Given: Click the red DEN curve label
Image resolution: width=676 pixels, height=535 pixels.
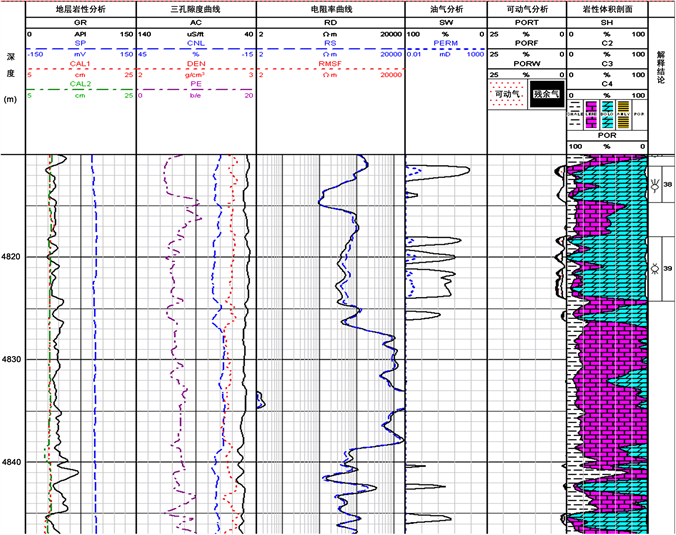Looking at the screenshot, I should pos(196,63).
